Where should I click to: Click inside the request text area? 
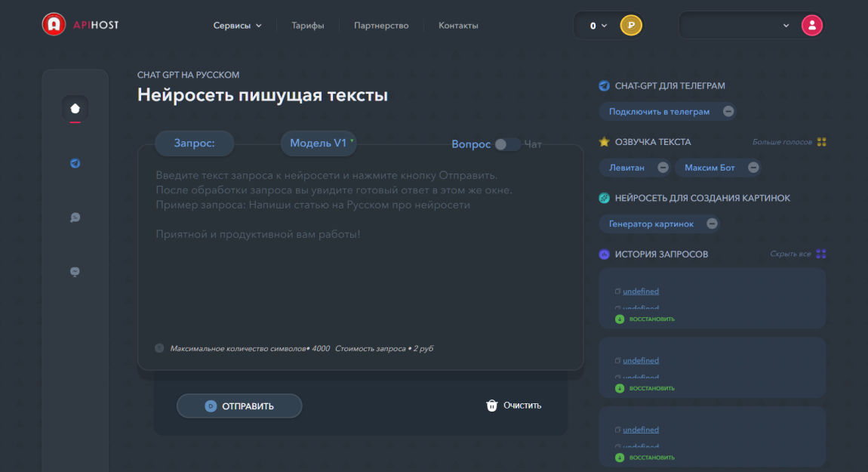point(360,258)
